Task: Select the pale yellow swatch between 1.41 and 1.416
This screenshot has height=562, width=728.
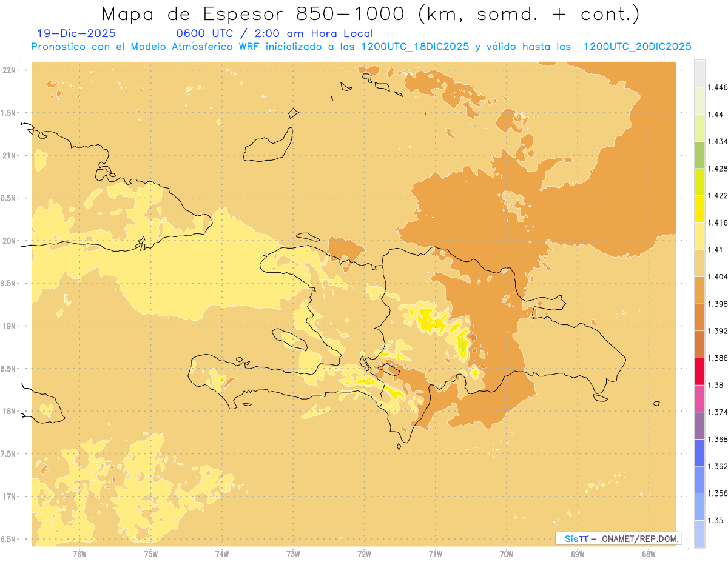Action: 699,236
